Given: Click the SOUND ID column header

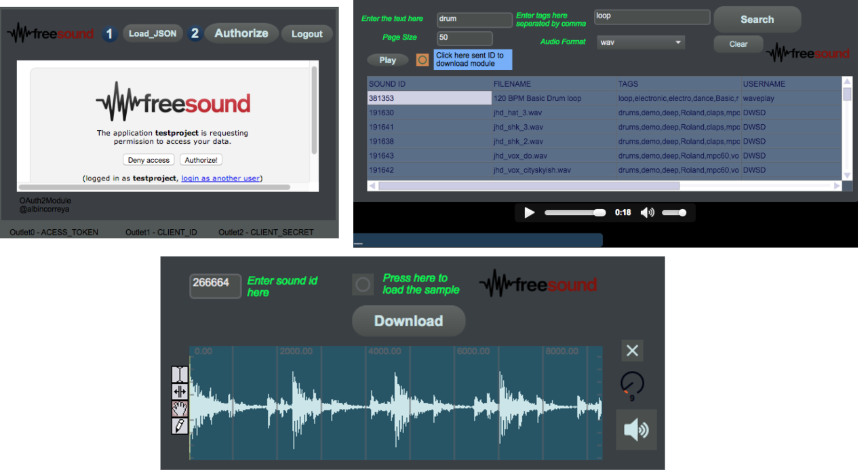Looking at the screenshot, I should [x=429, y=84].
